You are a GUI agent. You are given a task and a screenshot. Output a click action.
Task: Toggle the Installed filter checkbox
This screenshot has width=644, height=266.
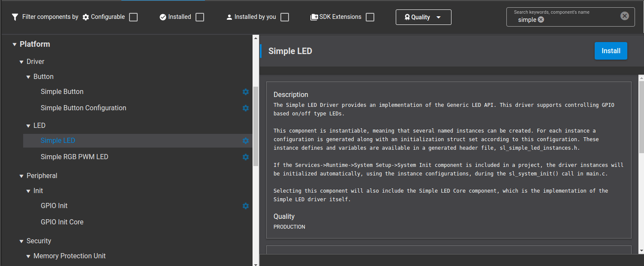200,17
